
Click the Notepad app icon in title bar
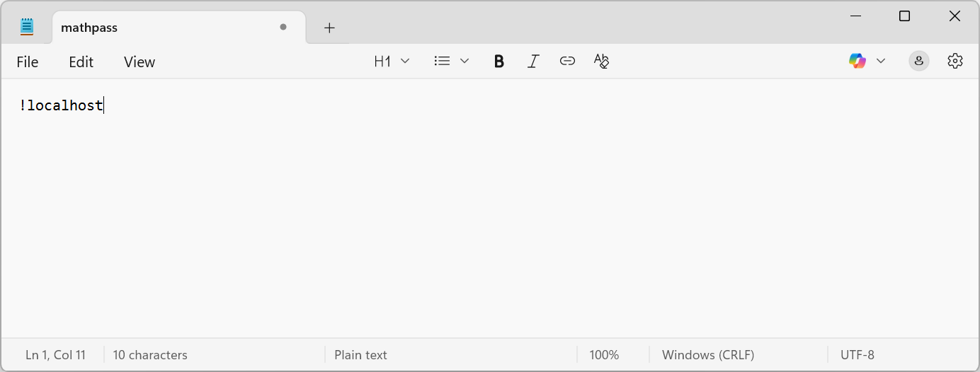click(x=27, y=28)
